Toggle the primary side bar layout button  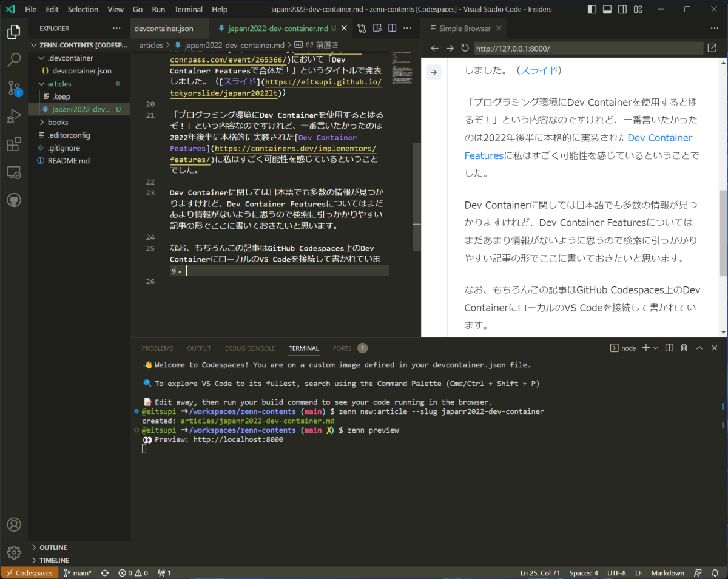[592, 9]
